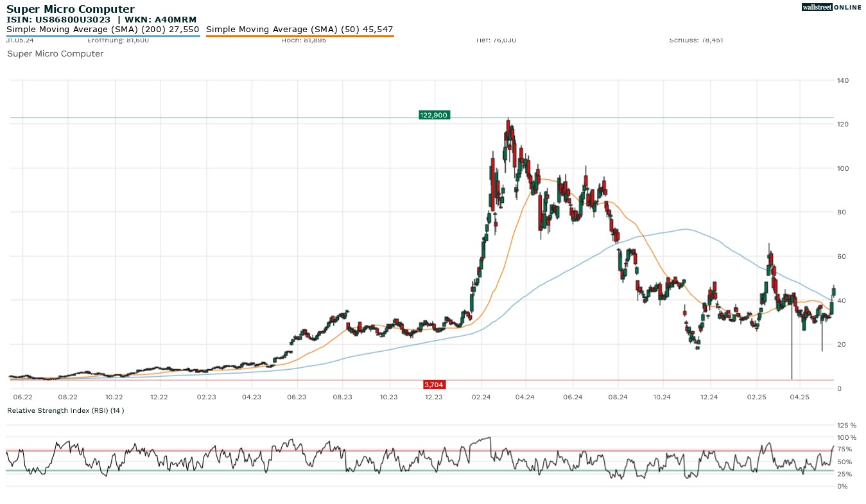Viewport: 866px width, 504px height.
Task: Click the 06.23 date axis label
Action: [297, 397]
